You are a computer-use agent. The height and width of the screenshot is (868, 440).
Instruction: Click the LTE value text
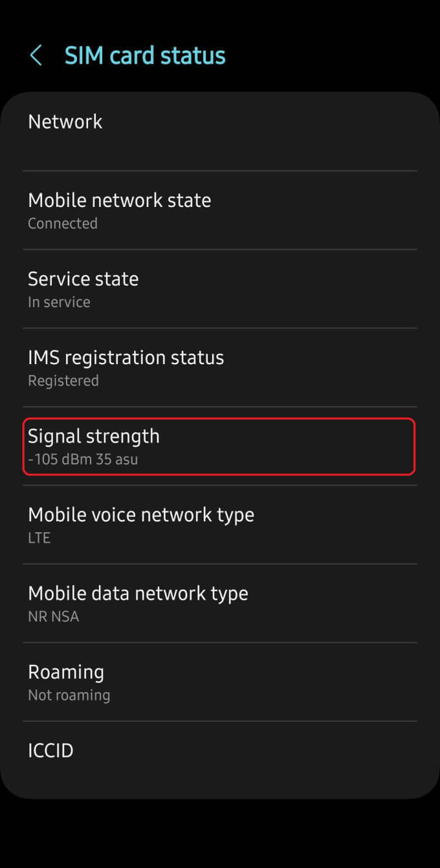pyautogui.click(x=39, y=538)
